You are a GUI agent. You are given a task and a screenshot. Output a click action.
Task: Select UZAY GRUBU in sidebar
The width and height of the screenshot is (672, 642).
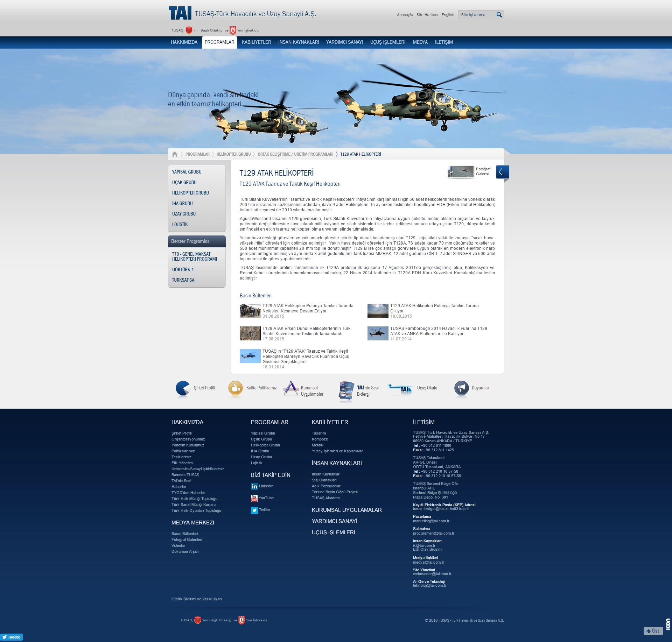[x=184, y=214]
